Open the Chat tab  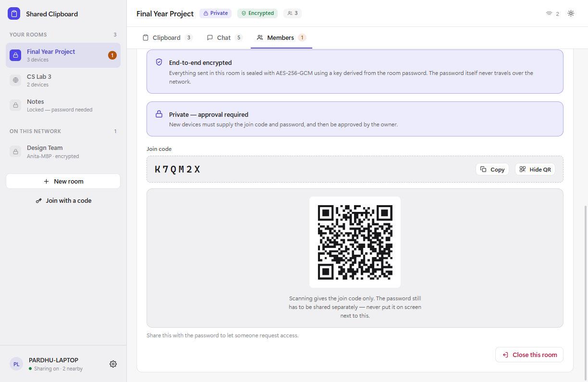pos(224,37)
